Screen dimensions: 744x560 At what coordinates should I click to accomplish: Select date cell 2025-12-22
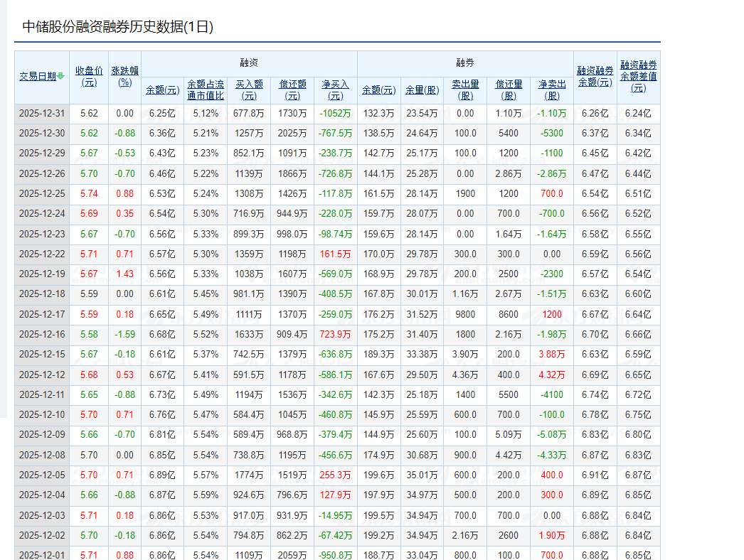[x=42, y=254]
